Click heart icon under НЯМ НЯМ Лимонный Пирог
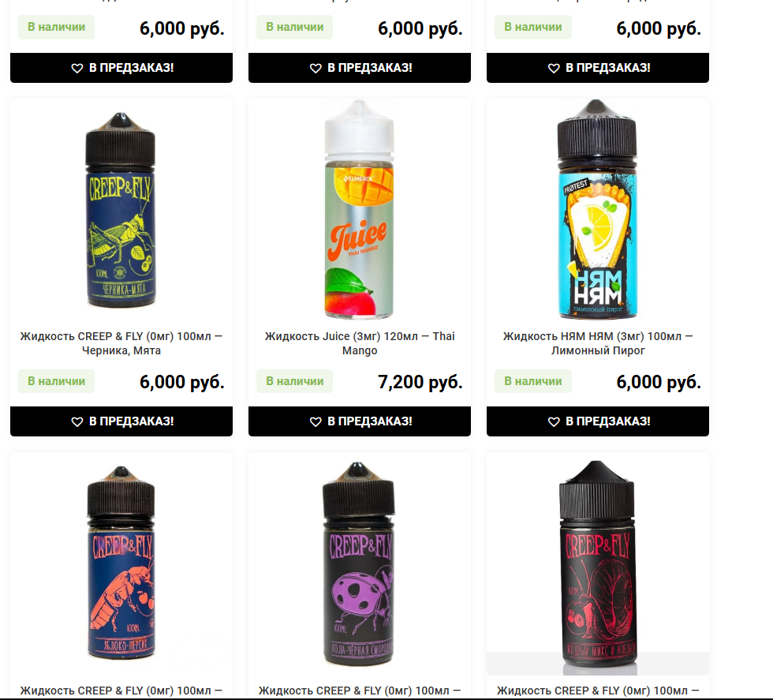773x700 pixels. click(554, 421)
